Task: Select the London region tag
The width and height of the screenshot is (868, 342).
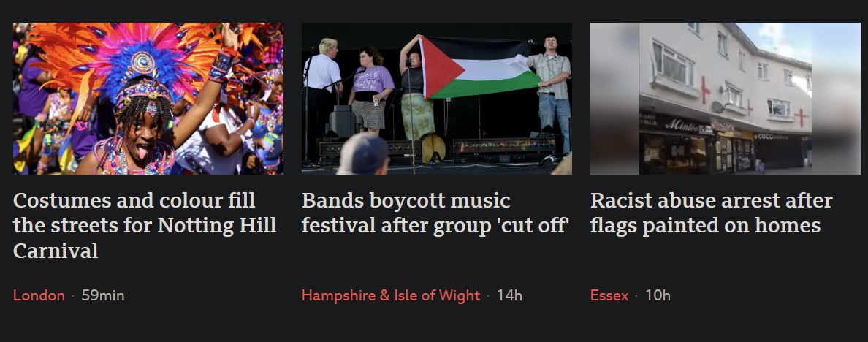Action: coord(39,295)
